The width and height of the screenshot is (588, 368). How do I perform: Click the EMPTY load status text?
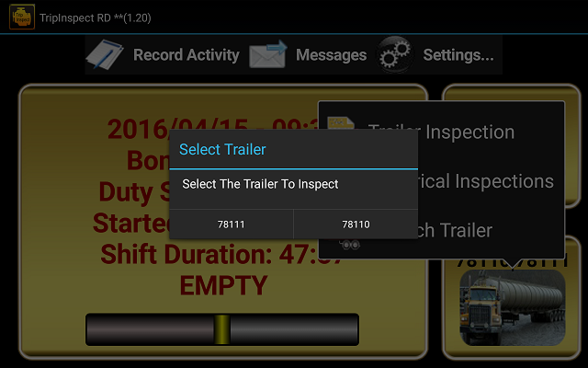pyautogui.click(x=223, y=285)
